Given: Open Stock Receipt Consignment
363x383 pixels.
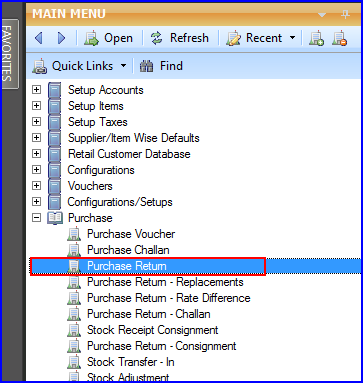Looking at the screenshot, I should pos(153,330).
